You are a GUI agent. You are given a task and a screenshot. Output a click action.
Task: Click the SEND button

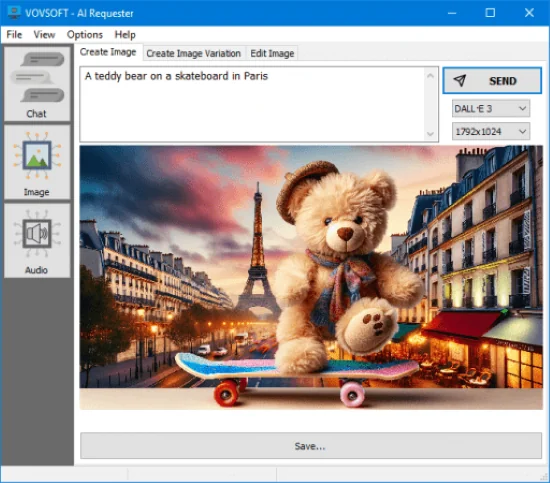492,81
